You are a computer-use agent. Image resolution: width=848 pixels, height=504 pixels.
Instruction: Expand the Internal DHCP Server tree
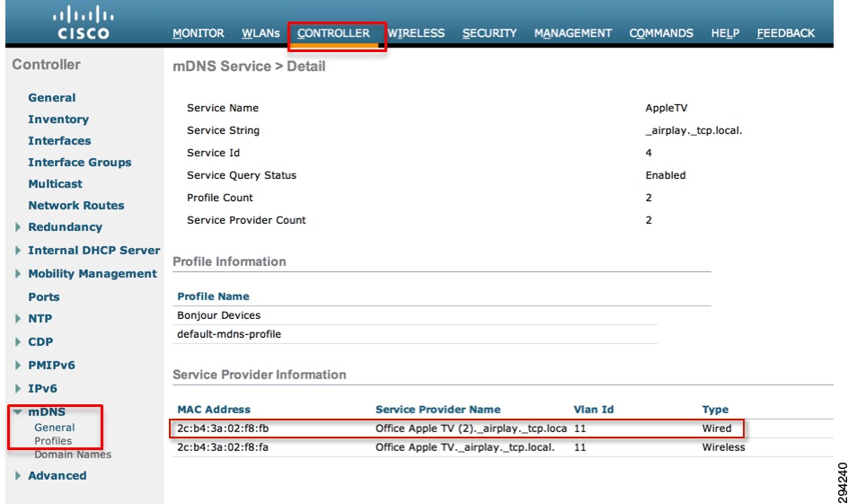[18, 251]
